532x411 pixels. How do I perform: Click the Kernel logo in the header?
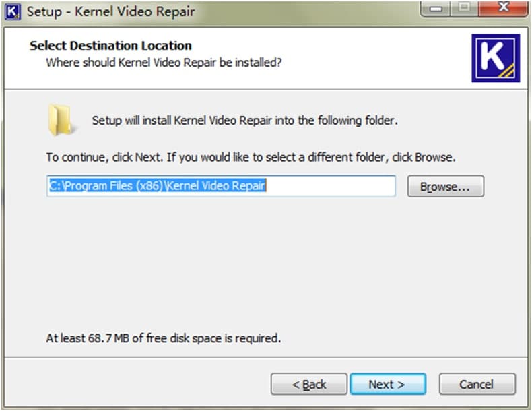point(494,59)
